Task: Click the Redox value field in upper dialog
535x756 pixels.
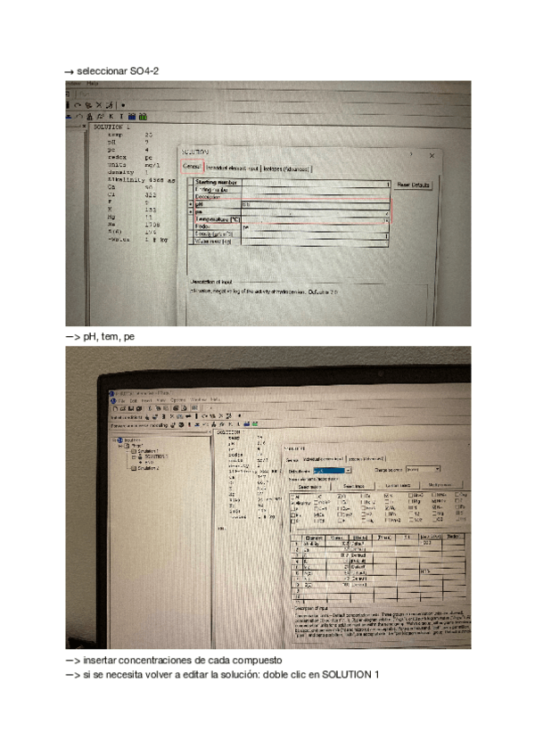Action: point(316,227)
